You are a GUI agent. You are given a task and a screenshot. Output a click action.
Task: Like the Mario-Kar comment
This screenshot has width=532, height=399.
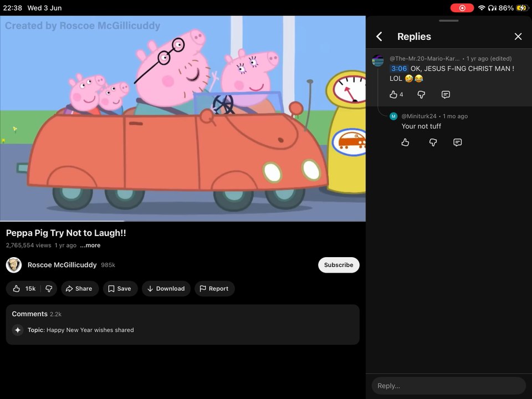tap(393, 95)
